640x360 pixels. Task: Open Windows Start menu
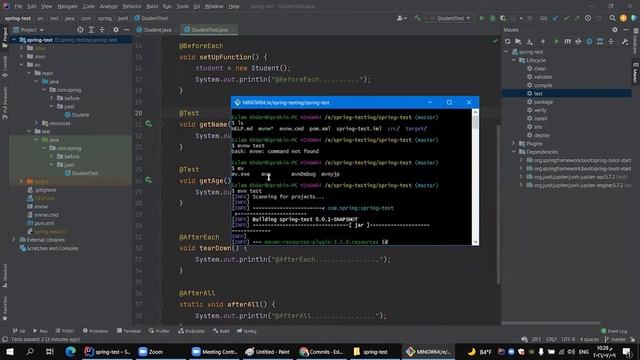click(9, 351)
